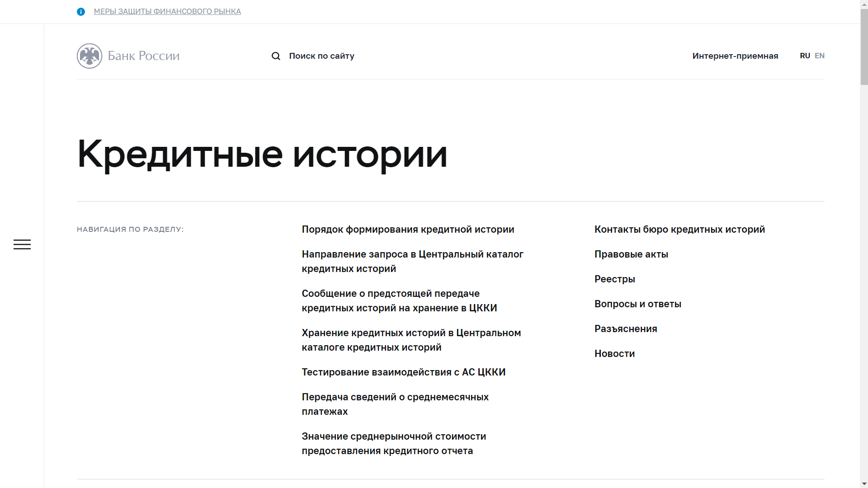
Task: Select the search magnifier icon
Action: coord(276,56)
